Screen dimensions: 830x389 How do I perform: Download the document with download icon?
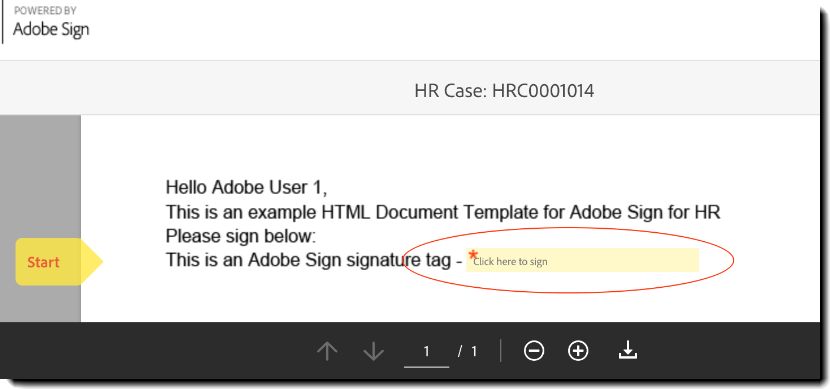[628, 350]
